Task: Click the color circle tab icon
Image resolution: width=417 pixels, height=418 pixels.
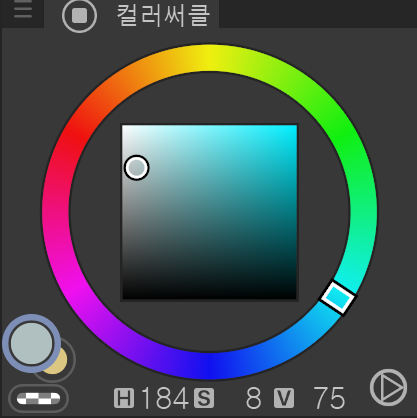Action: pos(79,15)
